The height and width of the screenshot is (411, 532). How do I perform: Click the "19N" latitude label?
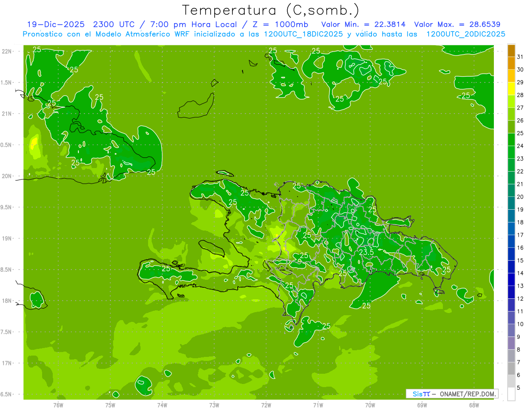[7, 238]
